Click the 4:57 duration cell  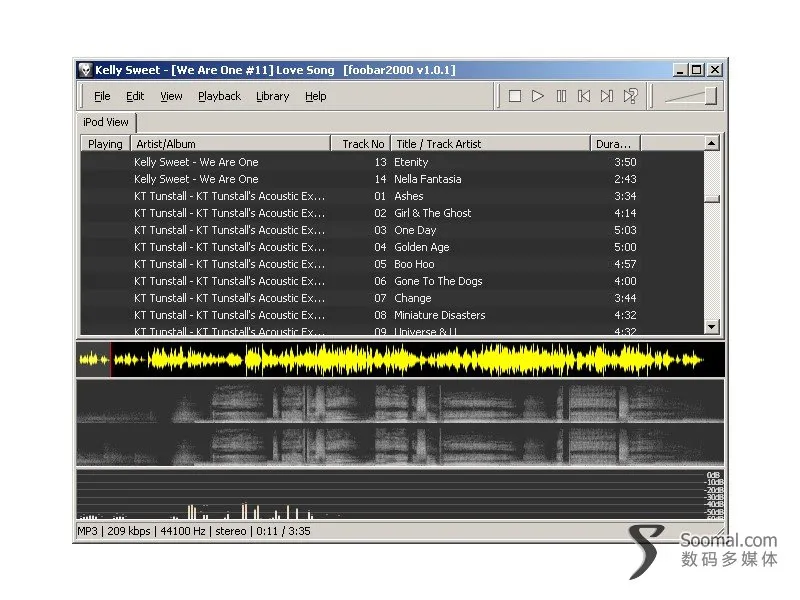coord(625,264)
